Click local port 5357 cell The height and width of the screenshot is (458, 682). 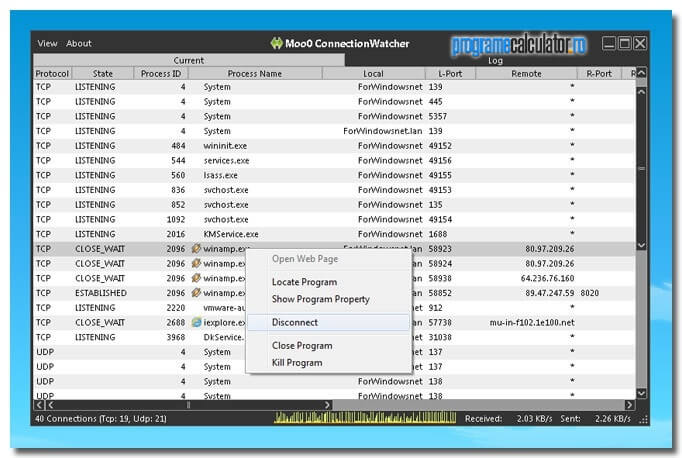[438, 116]
